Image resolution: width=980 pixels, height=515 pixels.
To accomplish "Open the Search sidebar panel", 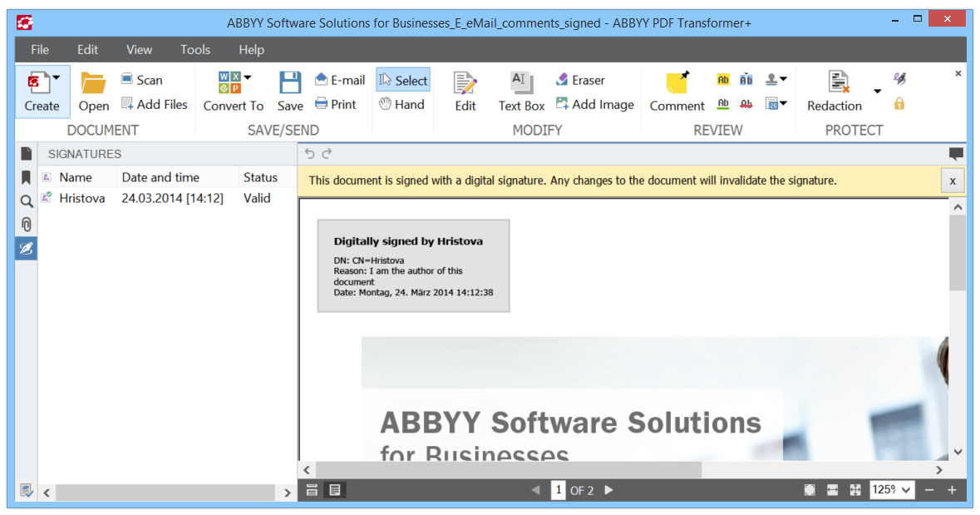I will tap(27, 201).
